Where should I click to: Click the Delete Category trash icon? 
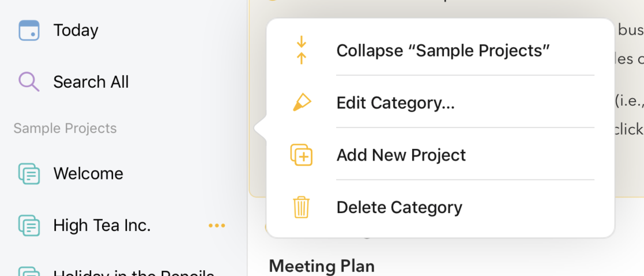(302, 207)
